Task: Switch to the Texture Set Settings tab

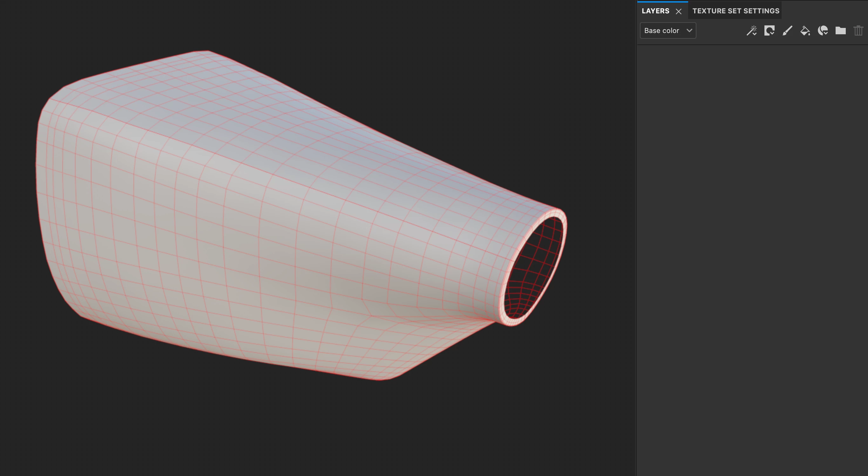Action: pos(736,11)
